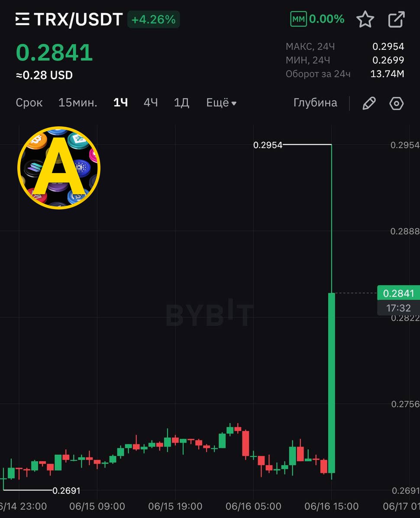This screenshot has width=420, height=518.
Task: Tap the 0.2954 high price marker on chart
Action: point(268,145)
